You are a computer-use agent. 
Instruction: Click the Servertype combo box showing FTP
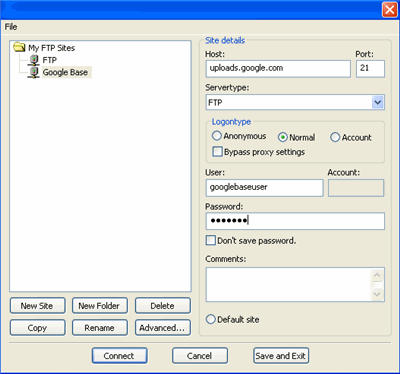tap(295, 102)
